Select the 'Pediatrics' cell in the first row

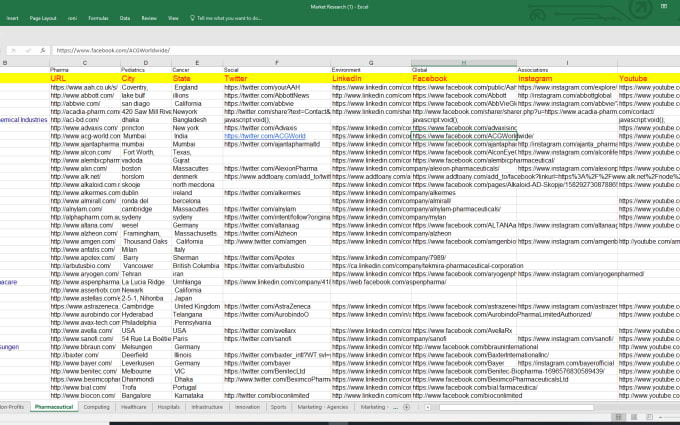pos(146,70)
